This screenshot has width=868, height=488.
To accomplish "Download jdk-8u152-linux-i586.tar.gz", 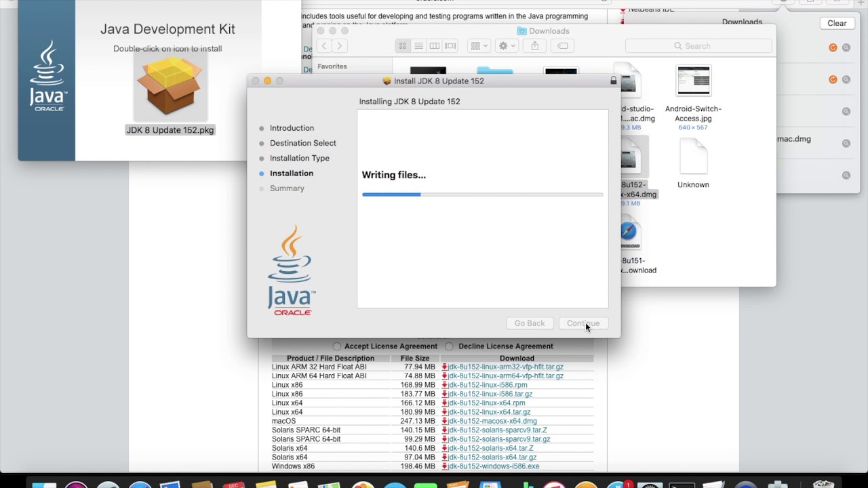I will tap(490, 394).
